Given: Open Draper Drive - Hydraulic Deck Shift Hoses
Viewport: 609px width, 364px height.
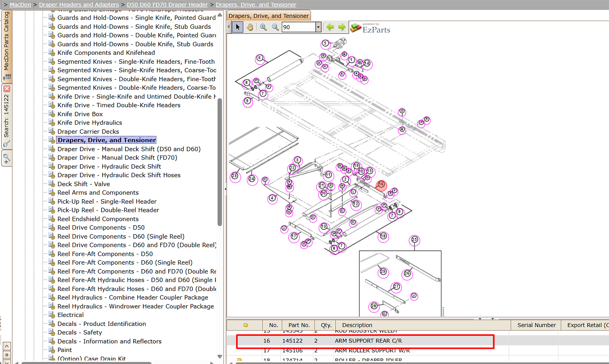Looking at the screenshot, I should coord(119,175).
